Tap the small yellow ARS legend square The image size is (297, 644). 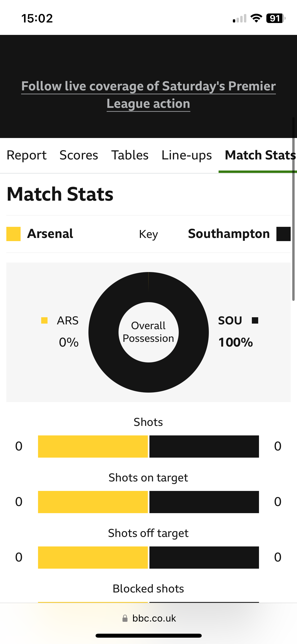click(44, 320)
